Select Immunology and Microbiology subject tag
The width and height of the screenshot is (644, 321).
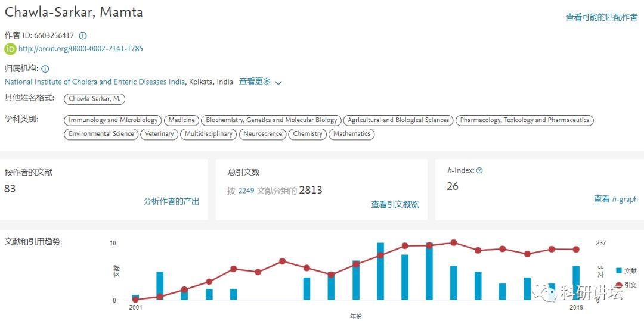[x=113, y=120]
